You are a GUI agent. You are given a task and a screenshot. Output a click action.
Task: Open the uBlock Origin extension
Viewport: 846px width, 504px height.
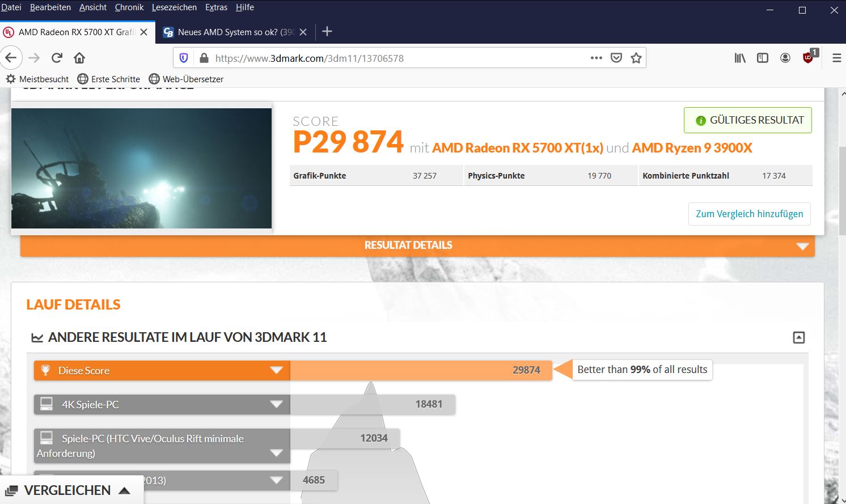[x=809, y=57]
